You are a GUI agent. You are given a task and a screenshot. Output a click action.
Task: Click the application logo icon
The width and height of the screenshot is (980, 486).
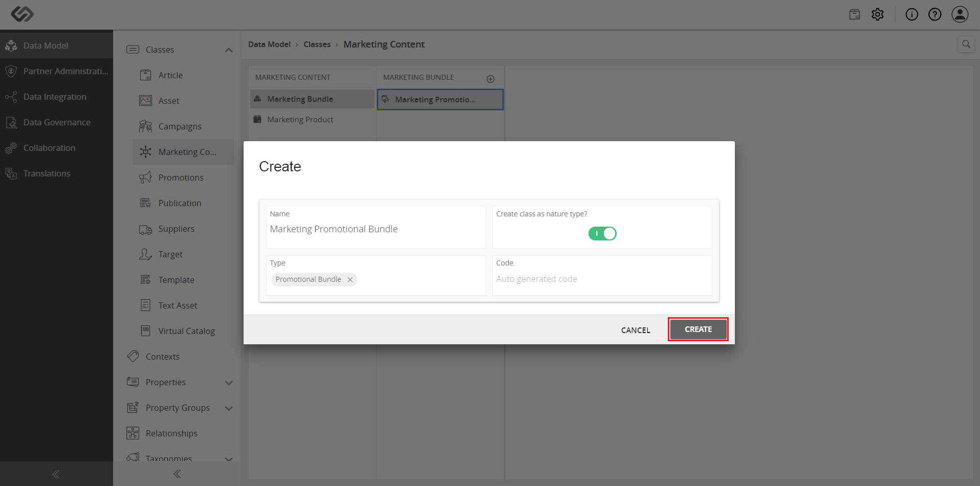tap(22, 14)
